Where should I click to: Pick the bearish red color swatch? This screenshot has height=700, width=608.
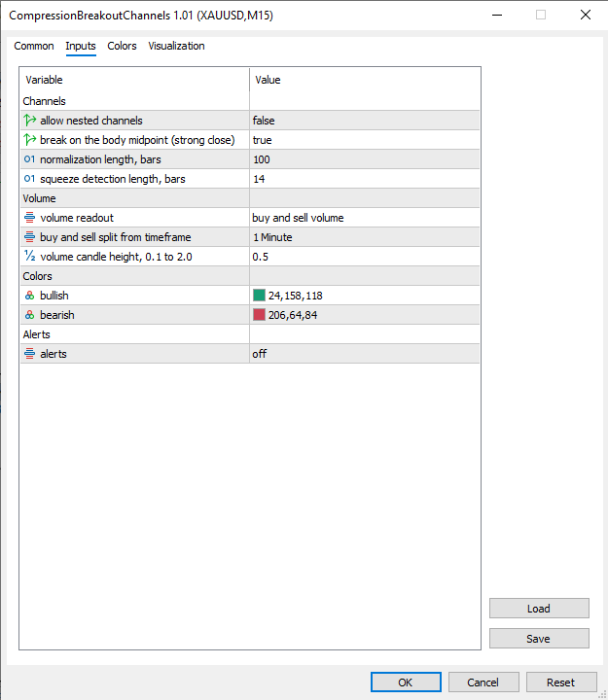pos(259,315)
